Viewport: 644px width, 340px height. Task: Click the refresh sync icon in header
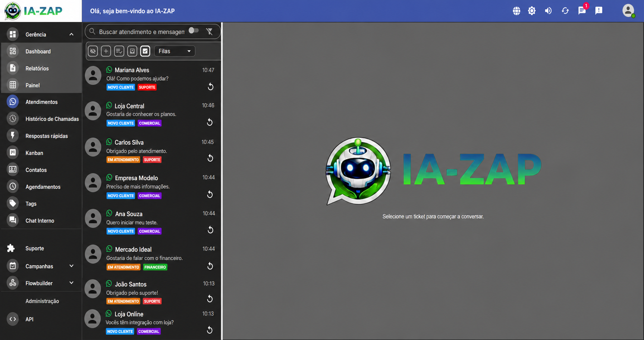tap(565, 11)
